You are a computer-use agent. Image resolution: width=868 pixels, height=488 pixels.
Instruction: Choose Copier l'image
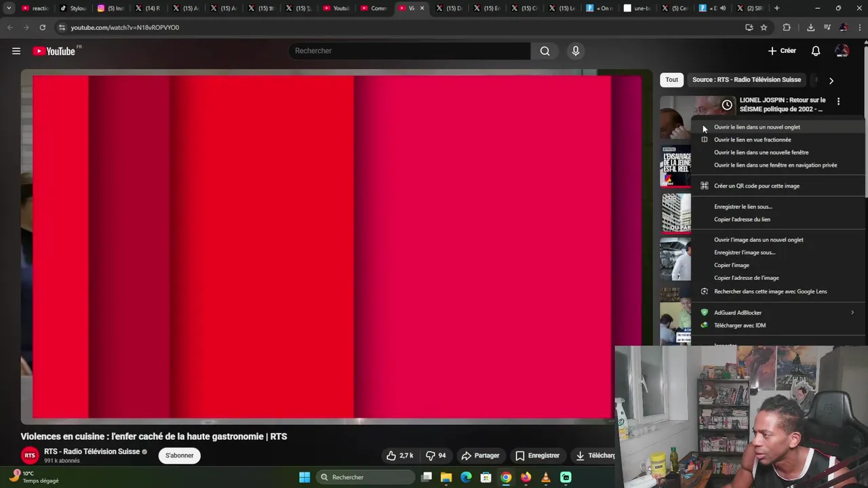[x=731, y=265]
